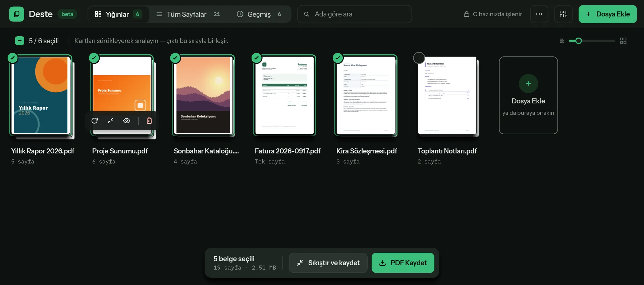Image resolution: width=644 pixels, height=285 pixels.
Task: Click the Dosya Ekle drop zone card
Action: point(528,95)
